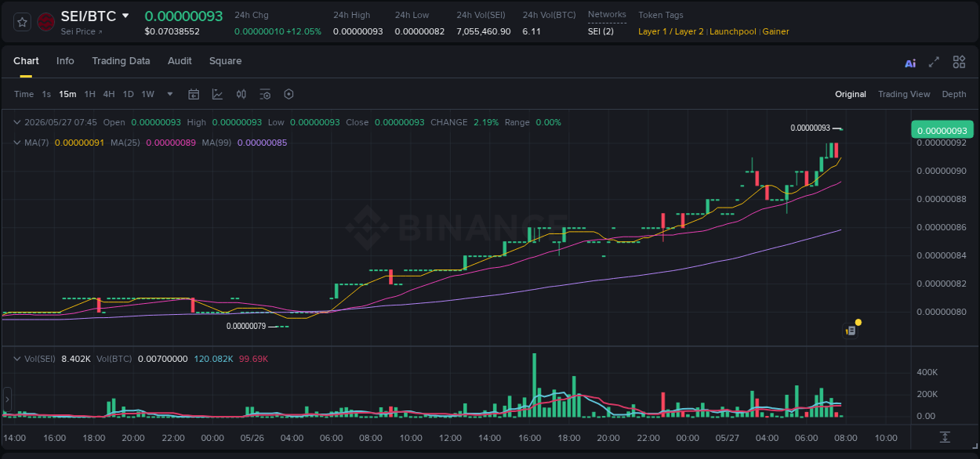Click the 24h Vol(BTC) value 6.11
Viewport: 980px width, 459px height.
tap(532, 31)
